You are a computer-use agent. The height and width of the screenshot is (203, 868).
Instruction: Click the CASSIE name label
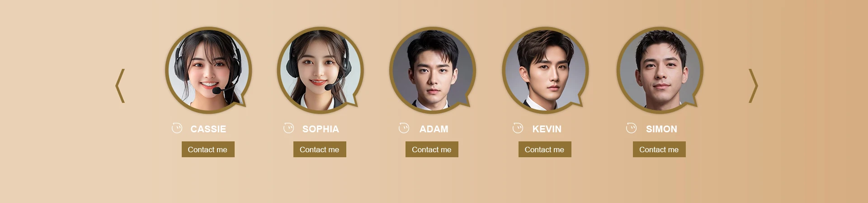[208, 129]
